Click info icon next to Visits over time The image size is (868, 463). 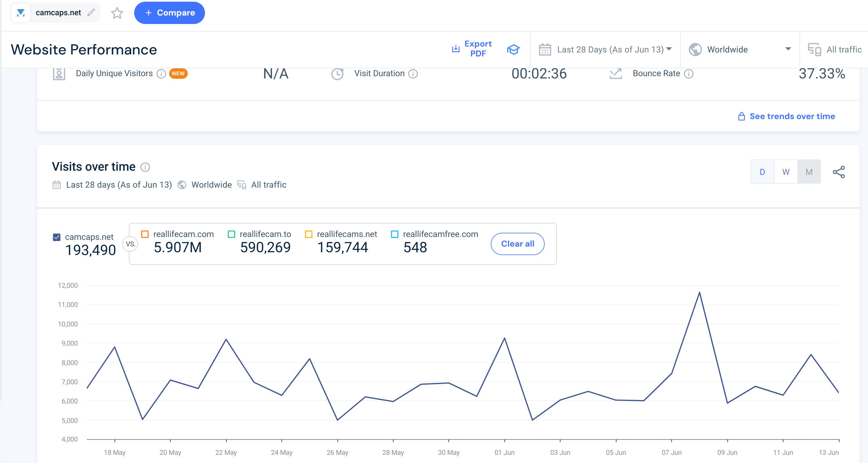[145, 167]
